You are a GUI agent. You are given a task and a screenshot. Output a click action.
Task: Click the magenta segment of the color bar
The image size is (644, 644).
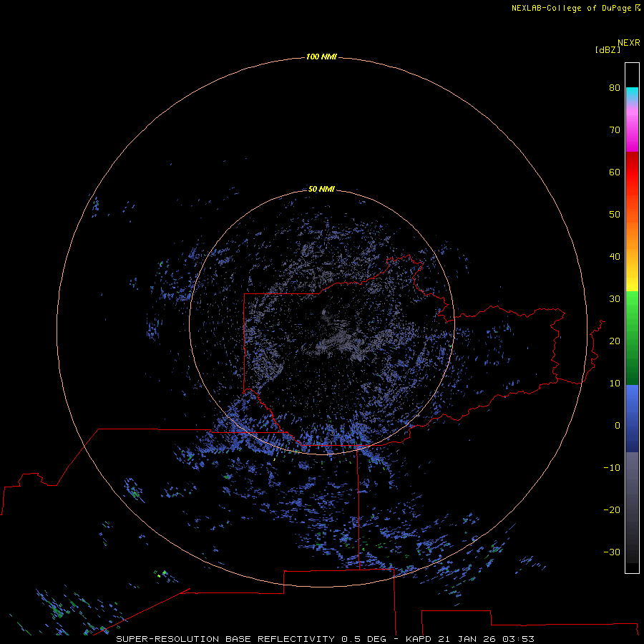click(632, 135)
